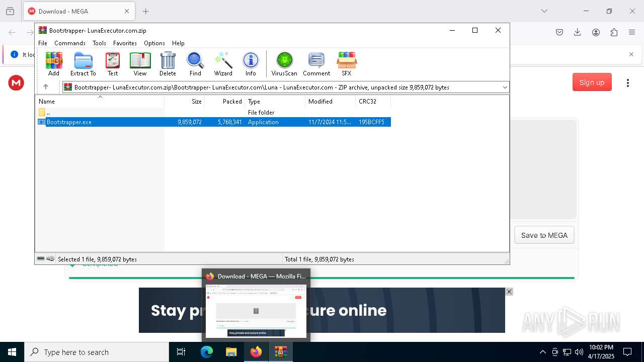Click the network tray icon
The width and height of the screenshot is (644, 362).
pyautogui.click(x=567, y=352)
